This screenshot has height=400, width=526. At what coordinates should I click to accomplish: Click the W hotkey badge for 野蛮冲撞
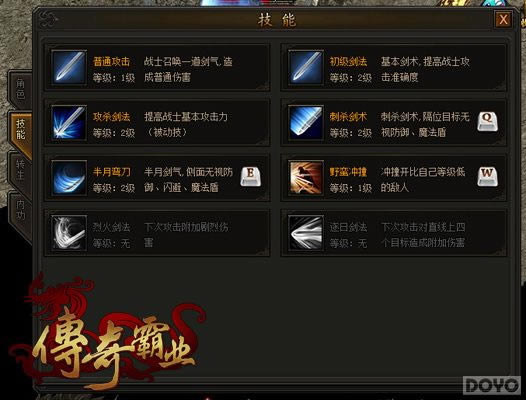pyautogui.click(x=487, y=177)
